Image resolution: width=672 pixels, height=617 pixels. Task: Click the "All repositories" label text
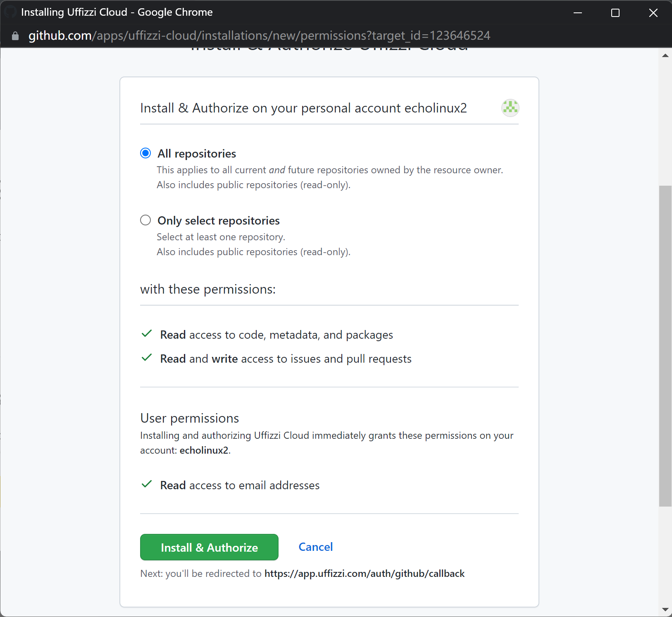[197, 154]
